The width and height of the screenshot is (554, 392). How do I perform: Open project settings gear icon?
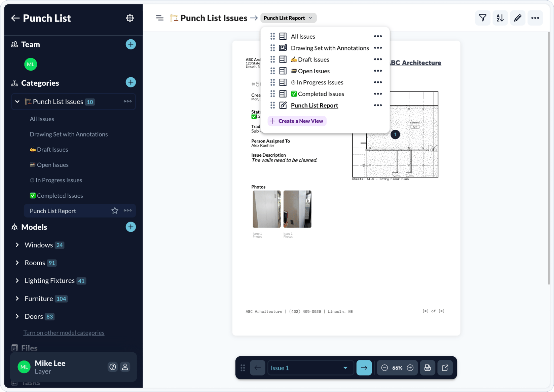click(x=130, y=18)
